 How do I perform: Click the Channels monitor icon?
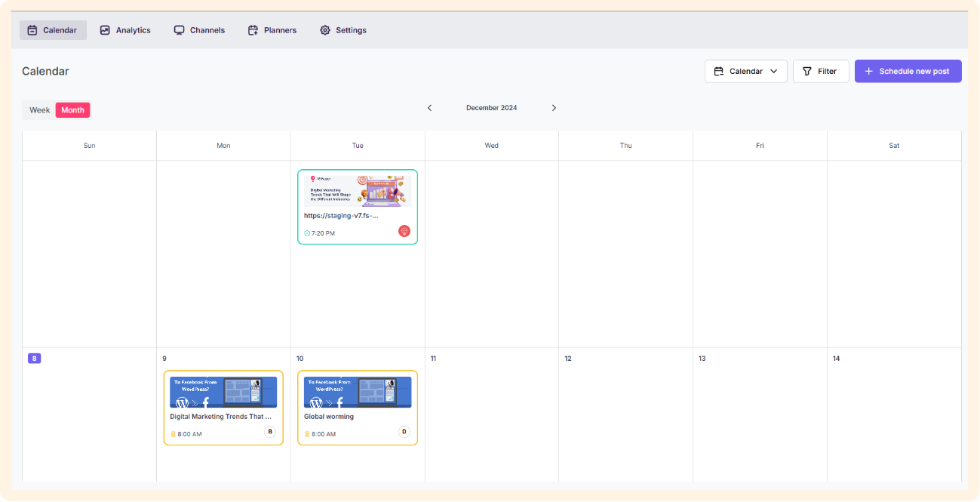(x=179, y=30)
